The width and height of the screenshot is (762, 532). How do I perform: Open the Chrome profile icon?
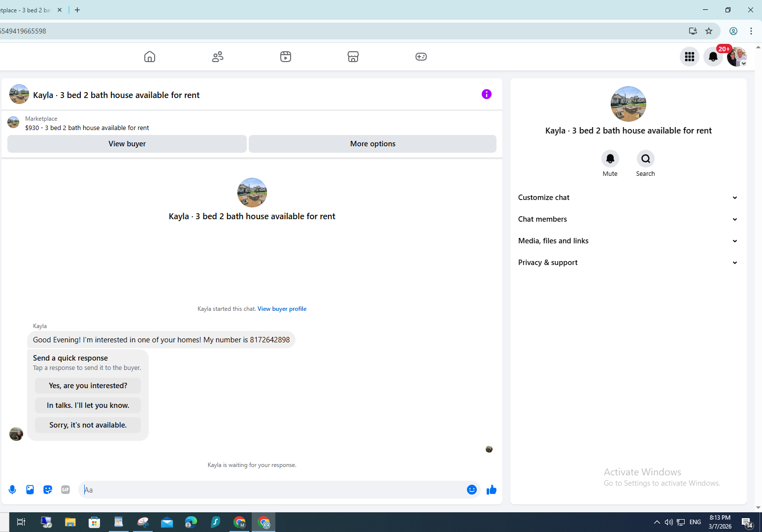(x=733, y=31)
